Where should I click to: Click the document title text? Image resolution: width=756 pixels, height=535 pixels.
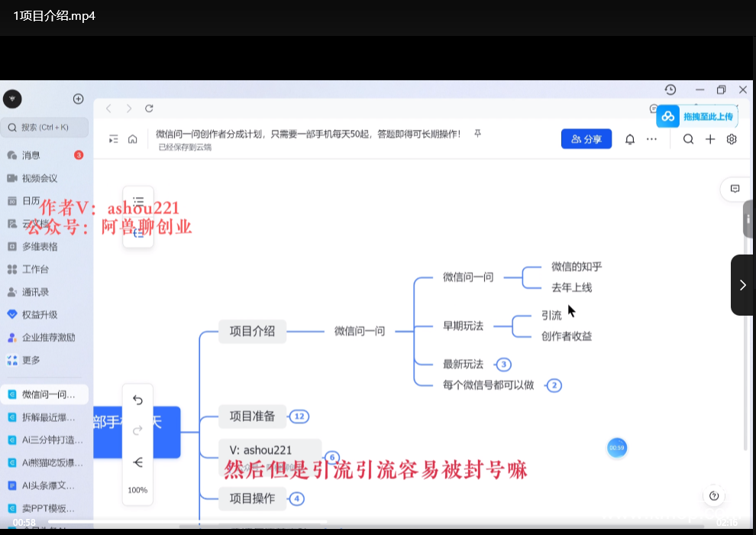click(308, 134)
